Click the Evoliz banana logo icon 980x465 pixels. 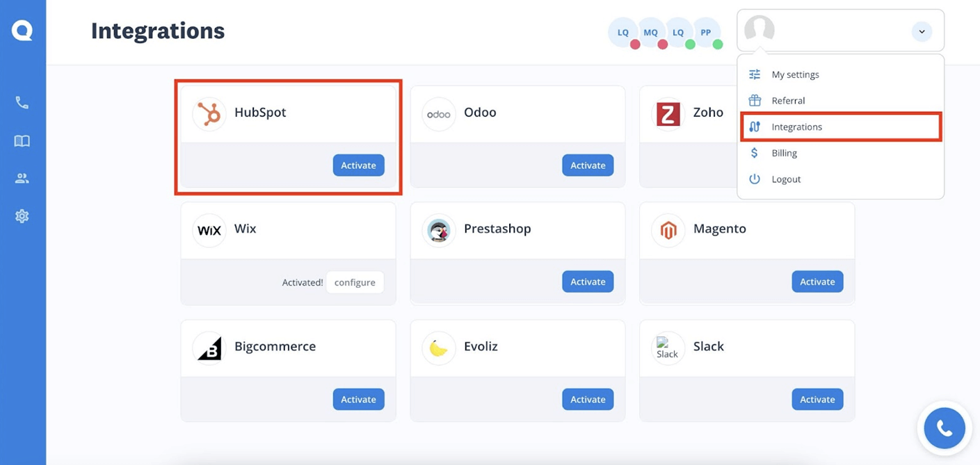point(439,348)
